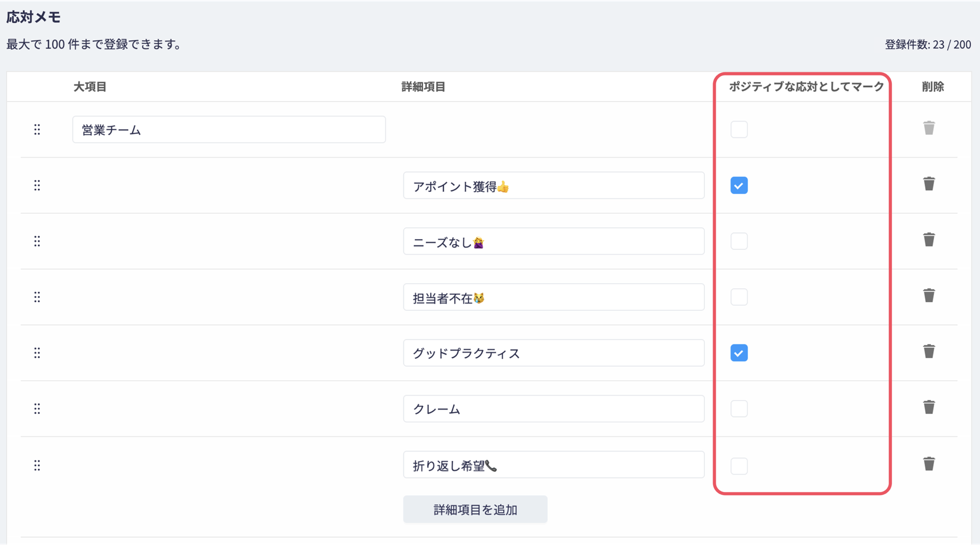Click the drag handle beside グッドプラクティス
Screen dimensions: 980x545
37,353
